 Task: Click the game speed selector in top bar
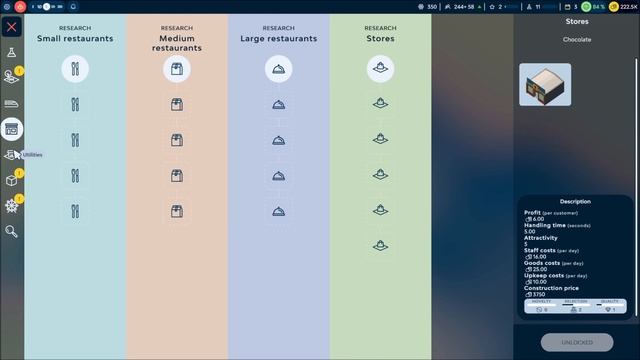coord(47,7)
